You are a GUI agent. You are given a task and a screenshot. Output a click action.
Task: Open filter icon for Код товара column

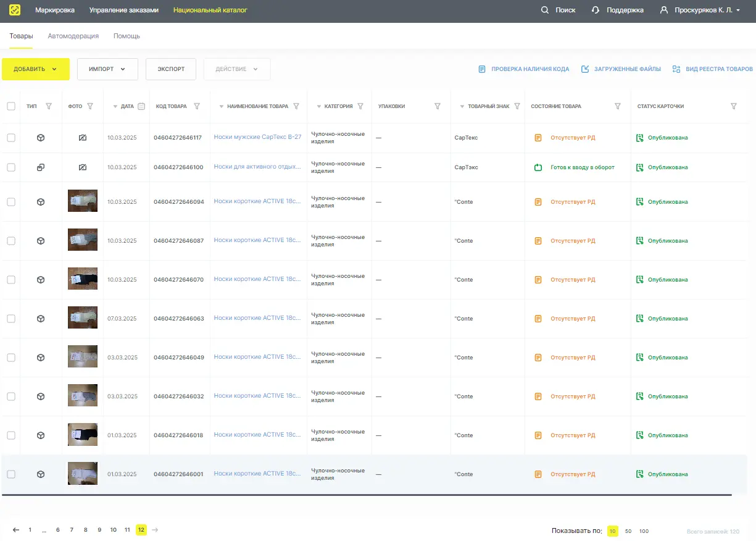(197, 106)
